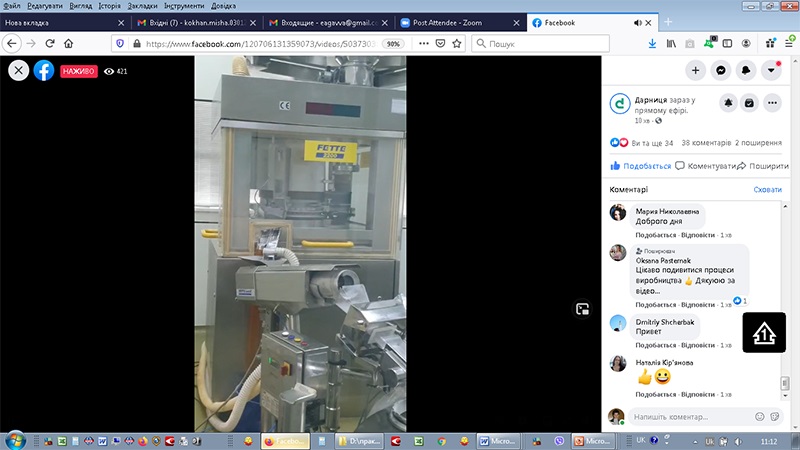Open the sticker picker in comment box
Viewport: 800px width, 450px height.
point(774,417)
